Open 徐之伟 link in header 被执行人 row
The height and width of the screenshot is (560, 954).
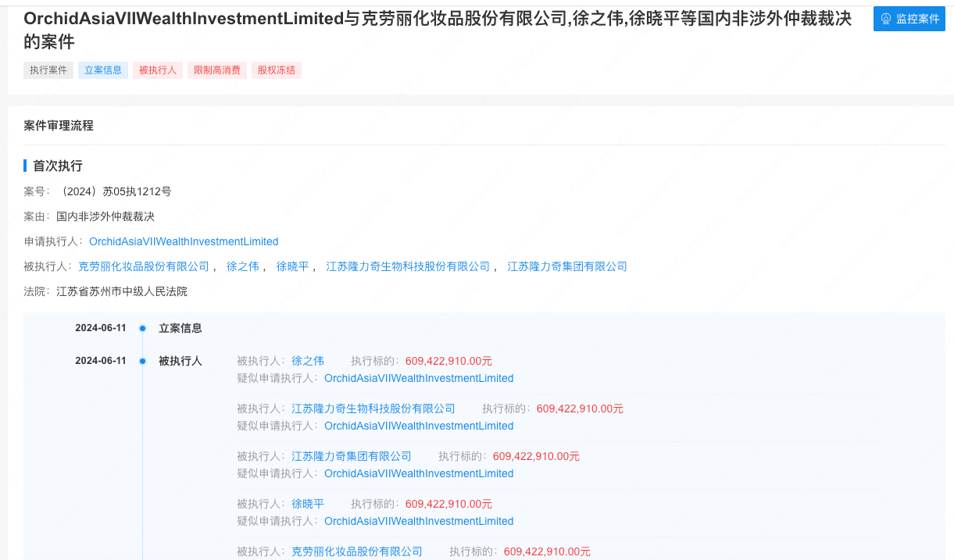pos(242,266)
